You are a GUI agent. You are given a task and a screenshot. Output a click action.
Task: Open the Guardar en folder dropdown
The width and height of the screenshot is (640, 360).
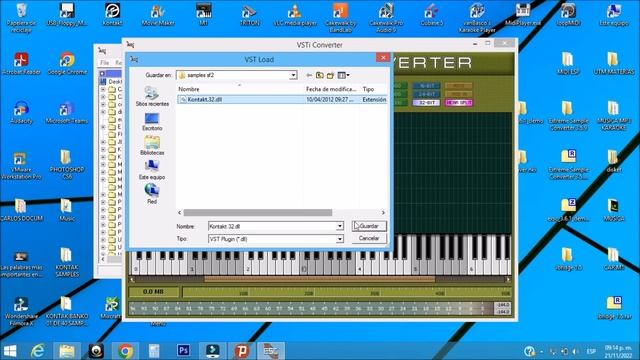tap(293, 75)
